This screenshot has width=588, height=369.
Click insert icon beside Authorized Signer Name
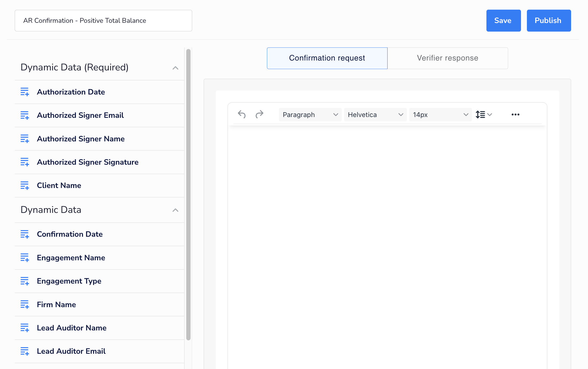pos(25,139)
